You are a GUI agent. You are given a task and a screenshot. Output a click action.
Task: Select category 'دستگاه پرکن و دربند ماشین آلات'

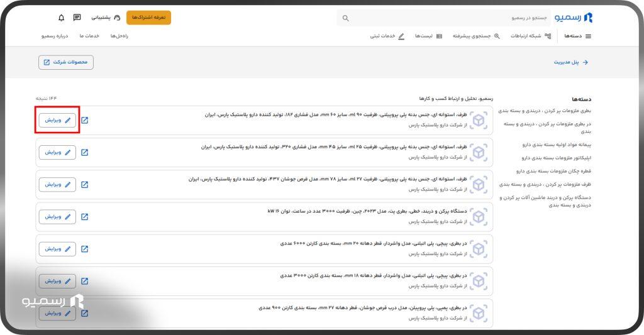click(x=545, y=201)
